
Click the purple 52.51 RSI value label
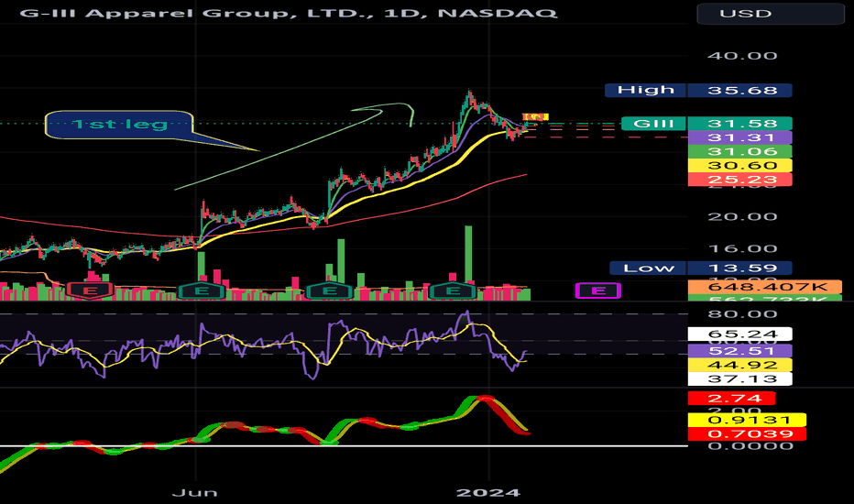point(739,351)
